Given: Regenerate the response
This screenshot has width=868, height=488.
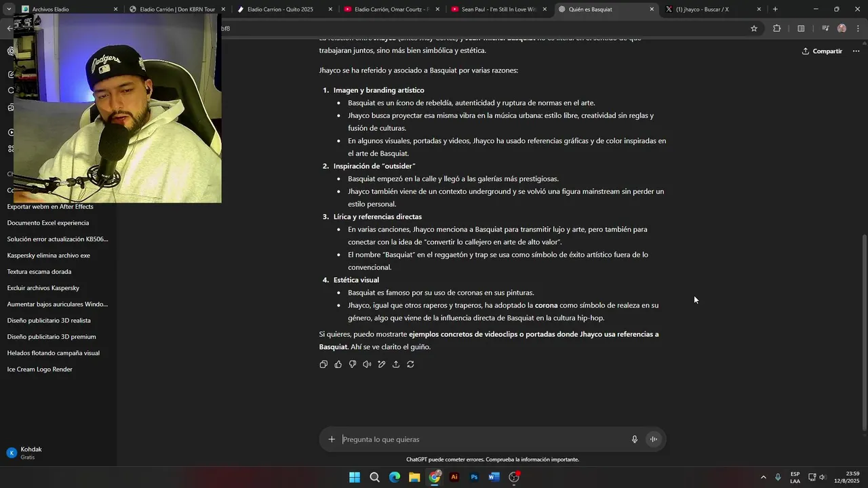Looking at the screenshot, I should (410, 364).
